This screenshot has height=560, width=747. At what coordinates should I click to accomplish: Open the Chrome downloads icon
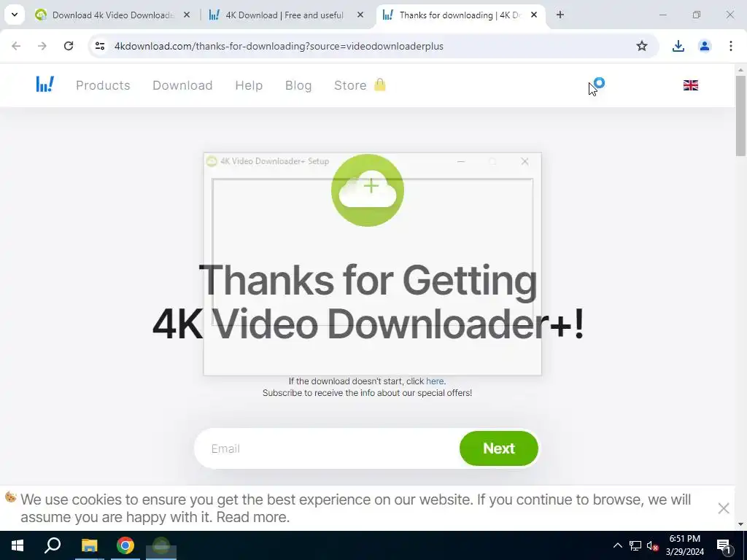[678, 46]
